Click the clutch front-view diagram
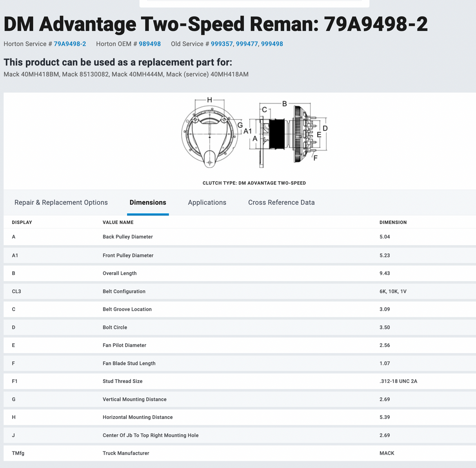Image resolution: width=476 pixels, height=468 pixels. click(210, 133)
